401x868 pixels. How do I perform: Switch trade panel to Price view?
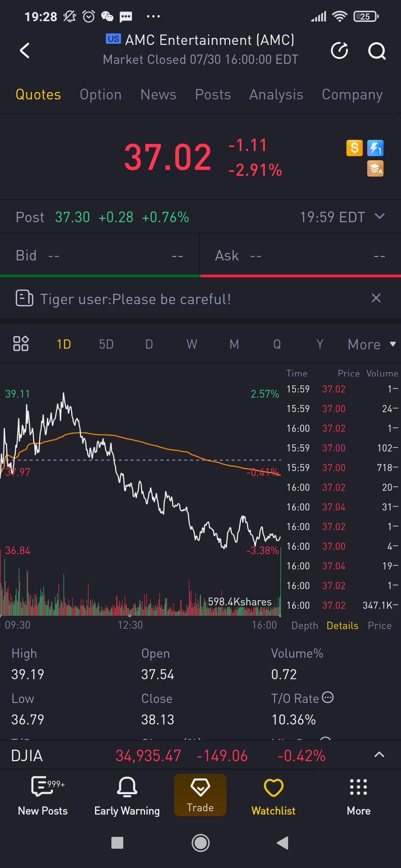(379, 626)
